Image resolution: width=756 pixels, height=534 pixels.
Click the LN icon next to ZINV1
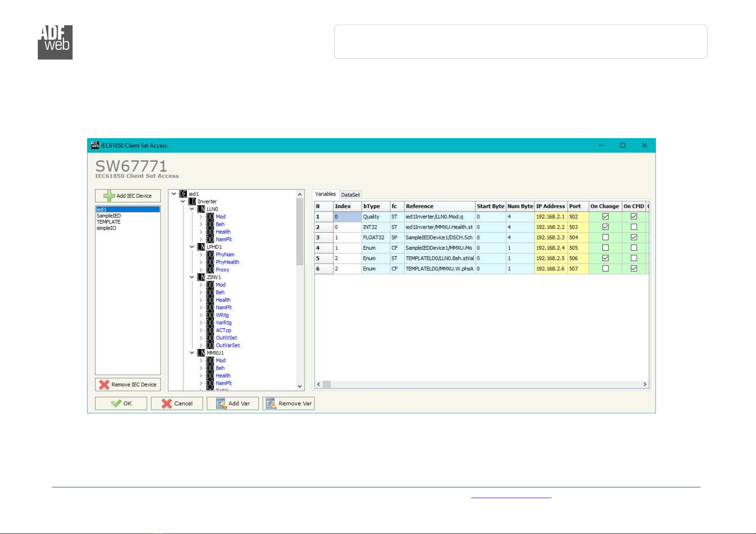[x=201, y=278]
